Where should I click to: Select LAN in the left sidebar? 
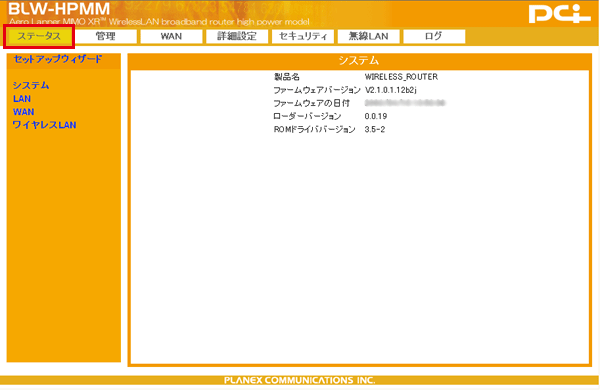click(x=22, y=99)
